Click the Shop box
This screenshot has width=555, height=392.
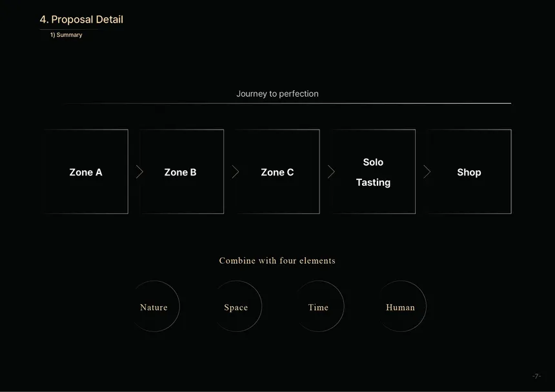tap(469, 171)
